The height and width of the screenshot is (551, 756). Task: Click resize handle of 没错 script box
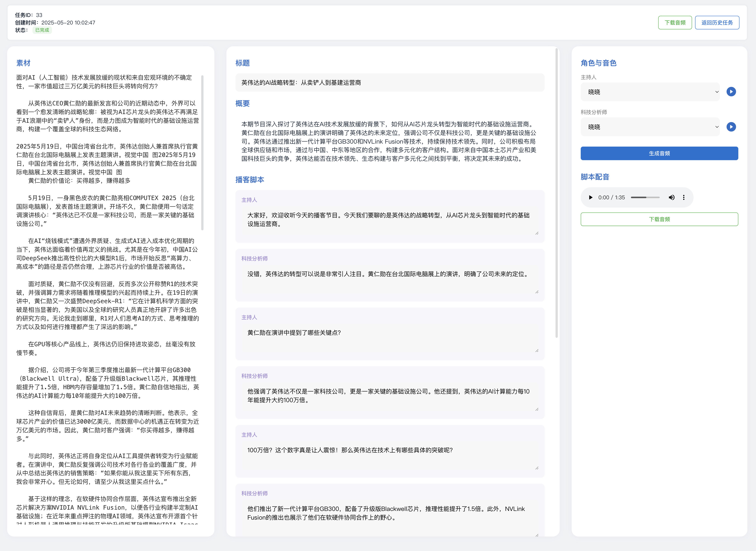(537, 292)
